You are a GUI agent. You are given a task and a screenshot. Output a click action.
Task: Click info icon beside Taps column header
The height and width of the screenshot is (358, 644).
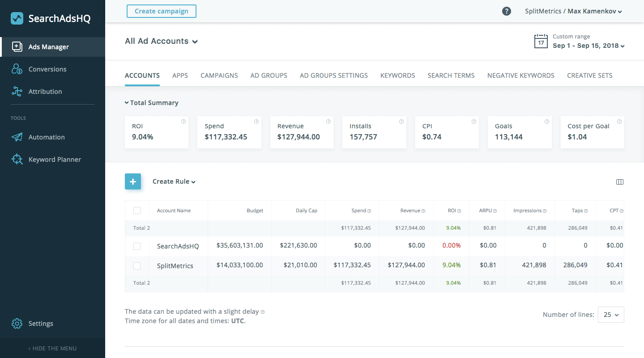pyautogui.click(x=586, y=211)
